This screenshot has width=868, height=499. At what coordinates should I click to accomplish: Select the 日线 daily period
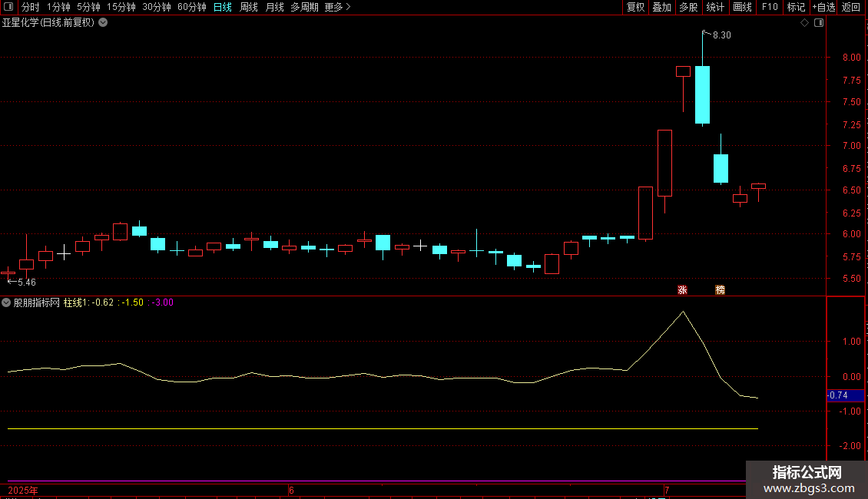click(x=223, y=7)
